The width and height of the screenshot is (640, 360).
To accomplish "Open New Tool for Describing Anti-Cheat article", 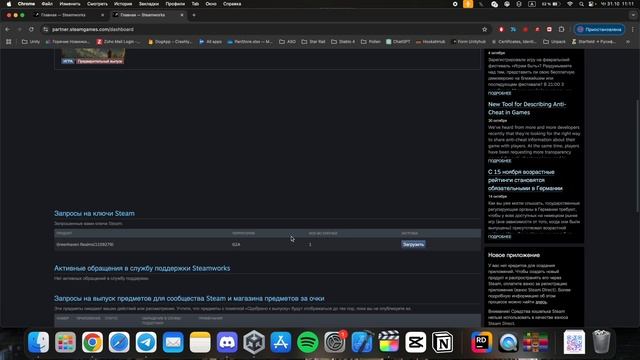I will coord(527,108).
